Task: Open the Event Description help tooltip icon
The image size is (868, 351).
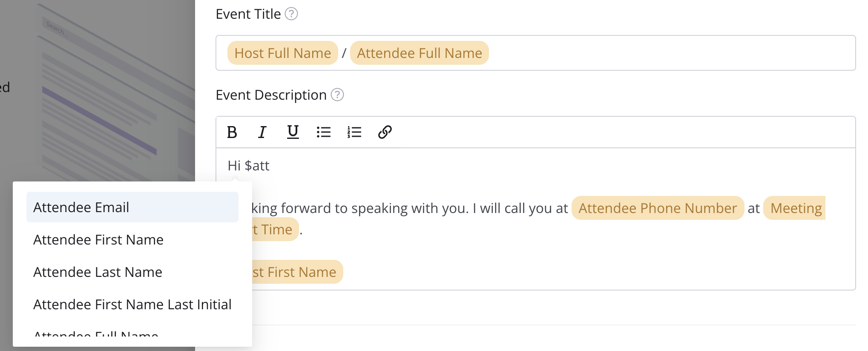Action: tap(337, 95)
